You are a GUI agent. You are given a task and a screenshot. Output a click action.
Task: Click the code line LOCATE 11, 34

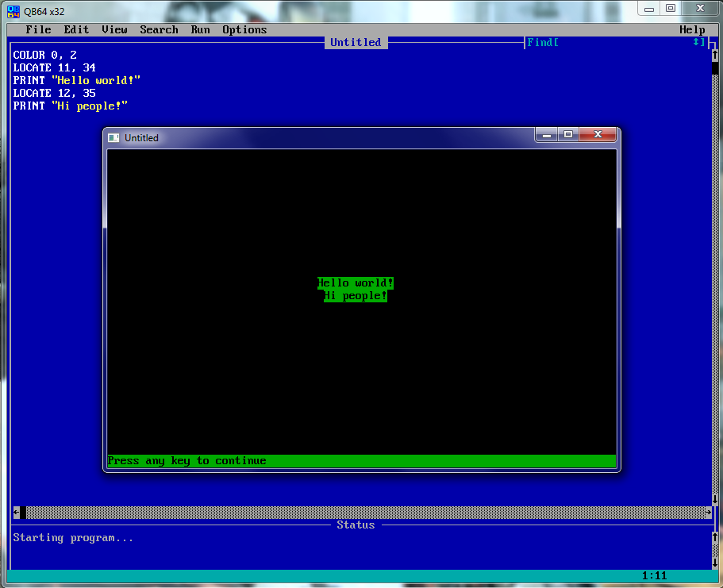coord(55,67)
